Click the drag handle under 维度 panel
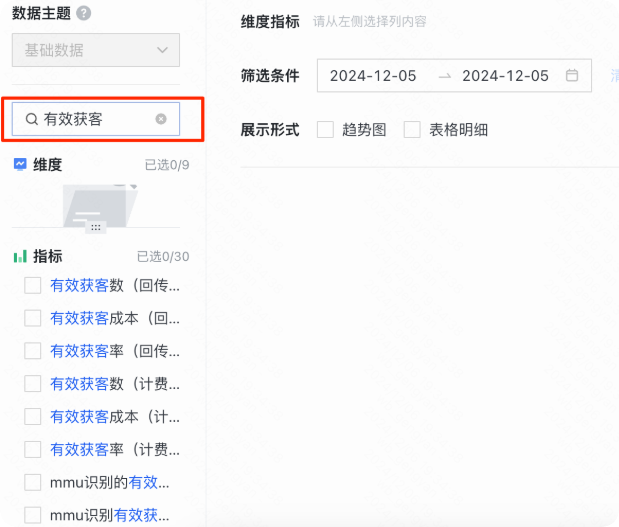Screen dimensions: 619x527 [x=96, y=227]
